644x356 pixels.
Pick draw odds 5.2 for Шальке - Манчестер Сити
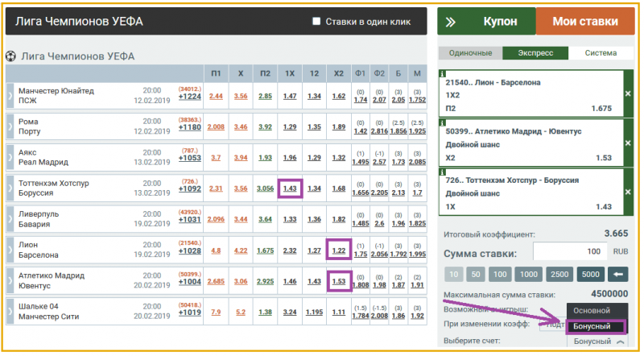coord(241,312)
